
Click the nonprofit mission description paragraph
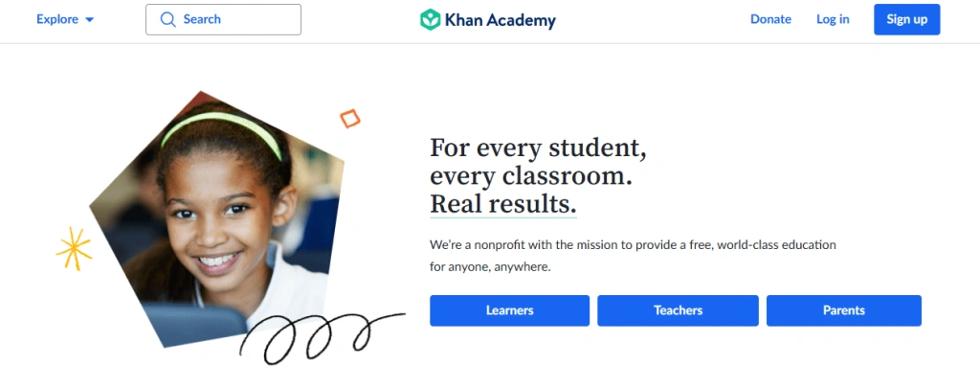pyautogui.click(x=633, y=256)
